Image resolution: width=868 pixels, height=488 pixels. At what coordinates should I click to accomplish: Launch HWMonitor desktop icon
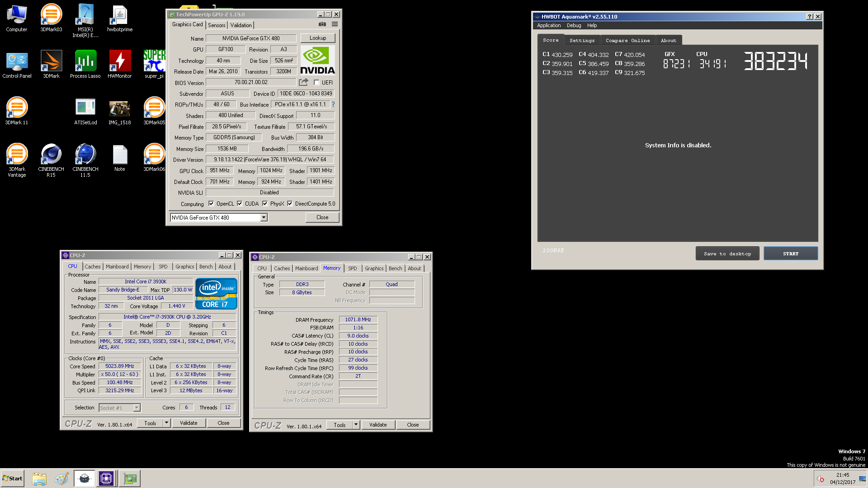120,65
